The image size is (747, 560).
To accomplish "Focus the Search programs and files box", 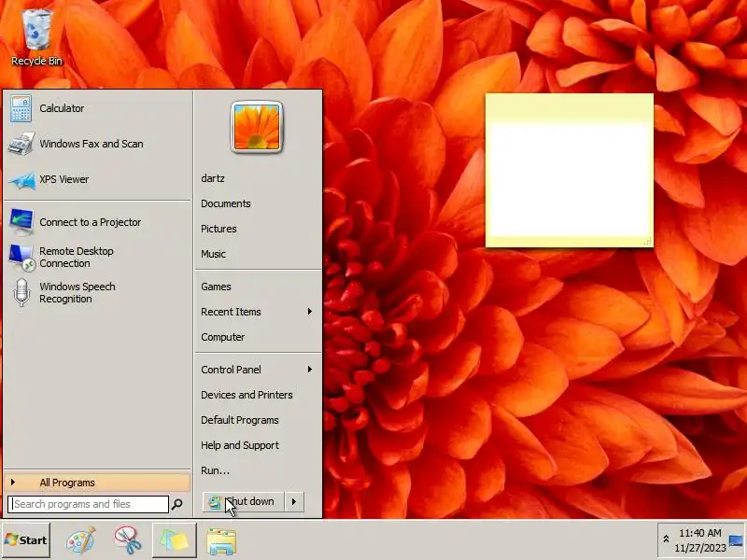I will click(x=88, y=504).
